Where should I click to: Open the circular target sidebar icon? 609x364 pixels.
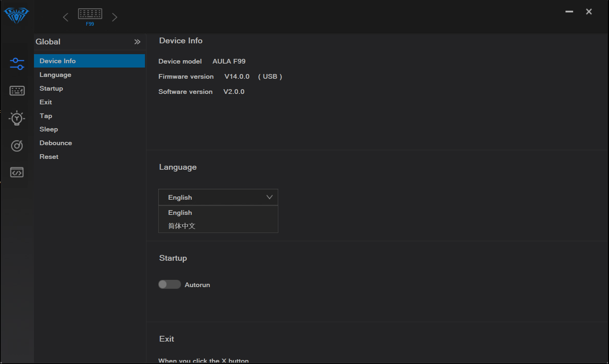[17, 146]
